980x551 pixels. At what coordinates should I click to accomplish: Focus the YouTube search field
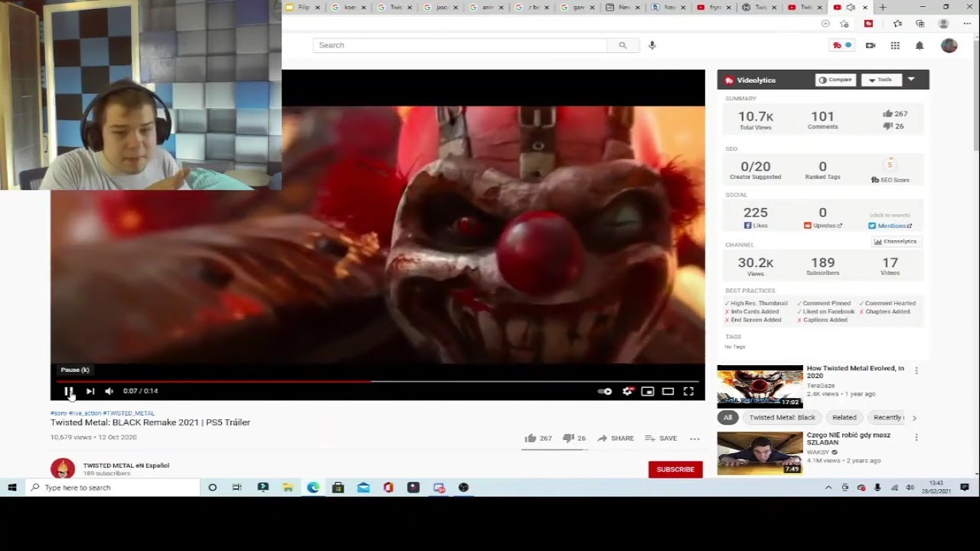pos(460,45)
